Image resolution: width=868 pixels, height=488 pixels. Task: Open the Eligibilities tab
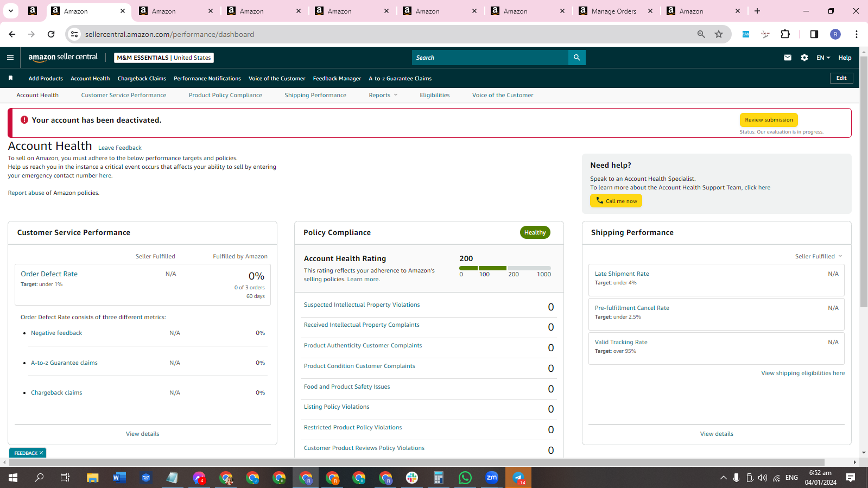(x=434, y=95)
